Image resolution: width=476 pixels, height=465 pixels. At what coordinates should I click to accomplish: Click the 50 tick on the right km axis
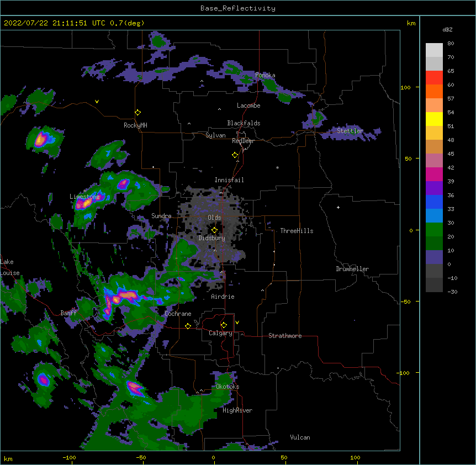pyautogui.click(x=408, y=158)
